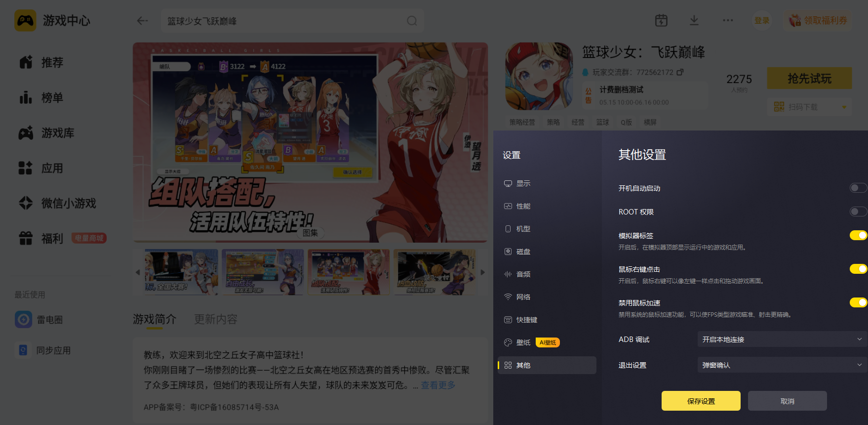
Task: Click the search magnifier icon
Action: pyautogui.click(x=412, y=21)
